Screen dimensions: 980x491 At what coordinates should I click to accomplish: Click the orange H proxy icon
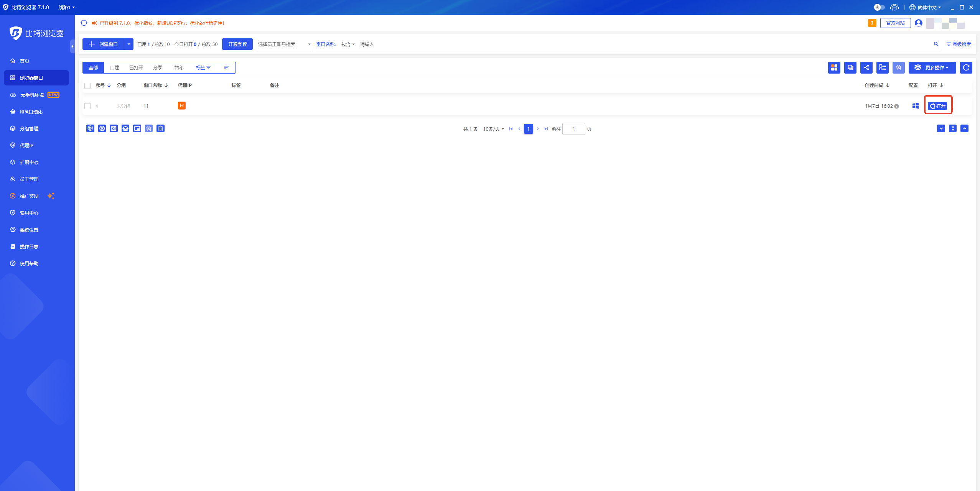[182, 105]
